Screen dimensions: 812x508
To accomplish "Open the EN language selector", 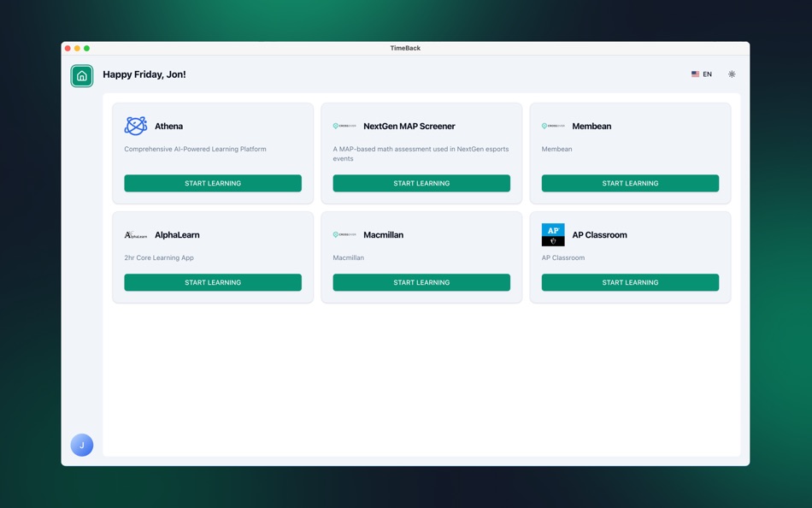I will coord(702,74).
